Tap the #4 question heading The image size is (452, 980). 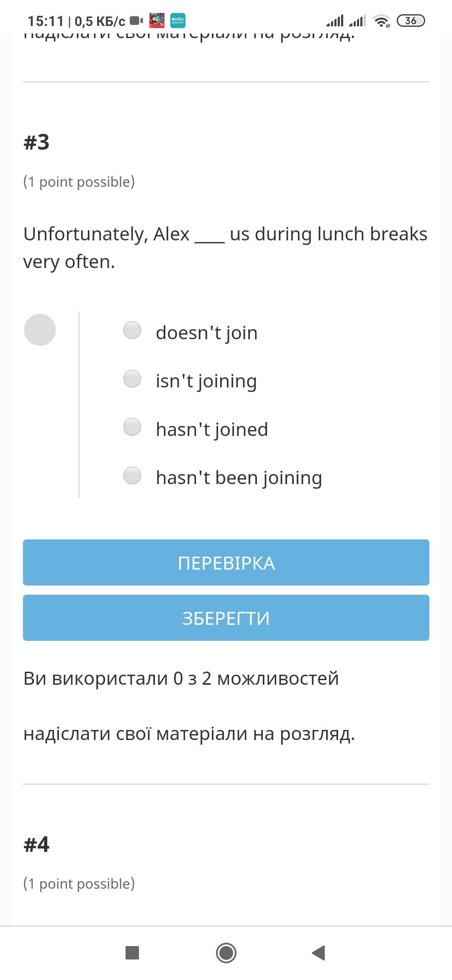point(36,844)
